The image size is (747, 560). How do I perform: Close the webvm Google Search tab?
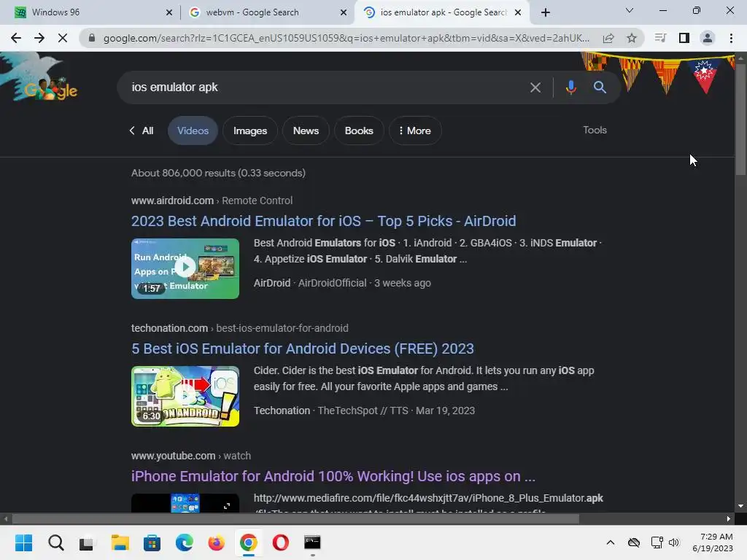coord(344,12)
